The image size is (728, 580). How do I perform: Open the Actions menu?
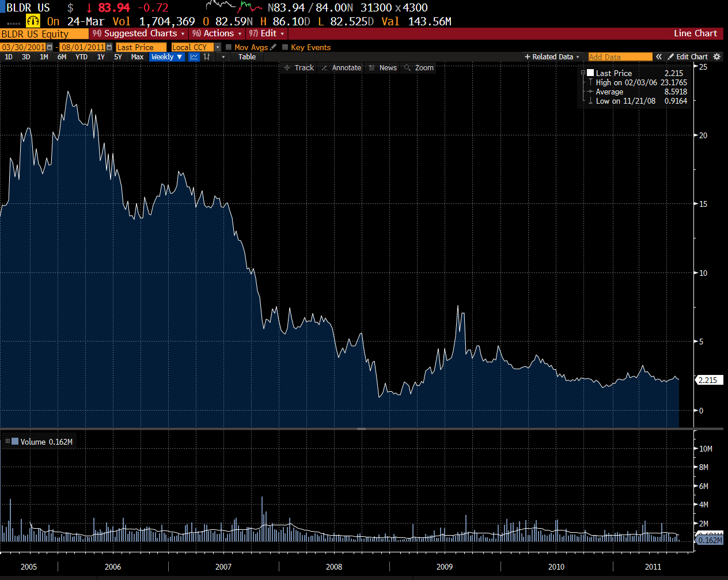coord(217,33)
